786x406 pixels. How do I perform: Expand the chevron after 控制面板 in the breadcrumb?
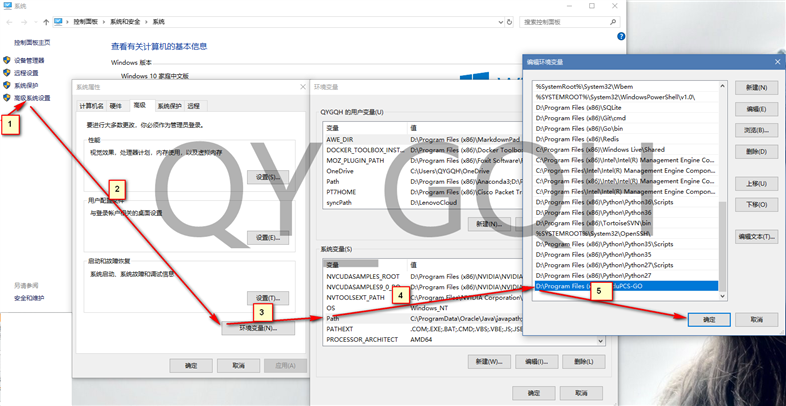(x=105, y=22)
